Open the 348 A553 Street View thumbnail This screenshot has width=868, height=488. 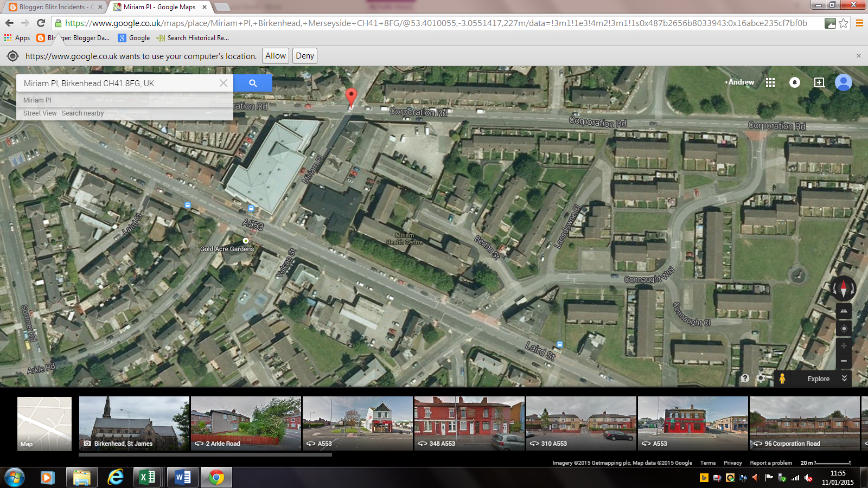(469, 423)
